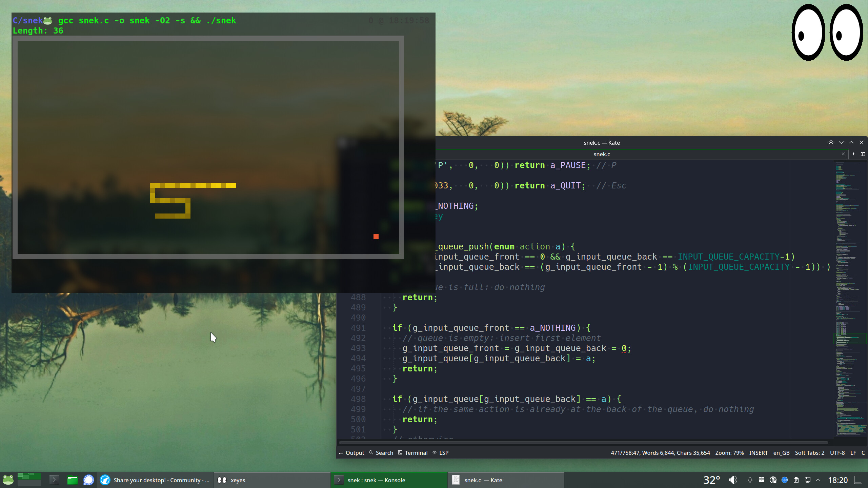Open the en_GB dictionary selector
This screenshot has width=868, height=488.
pos(781,453)
